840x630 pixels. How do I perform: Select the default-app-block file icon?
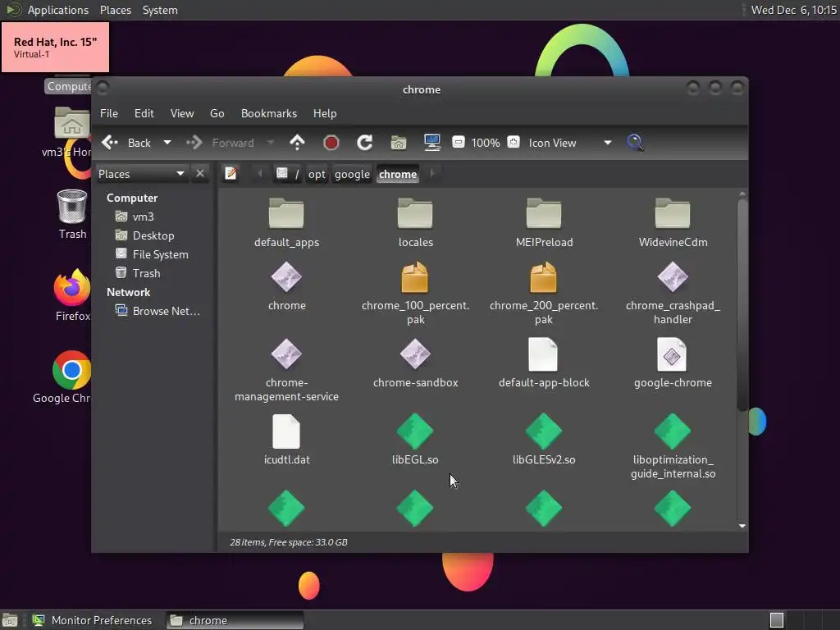point(543,354)
